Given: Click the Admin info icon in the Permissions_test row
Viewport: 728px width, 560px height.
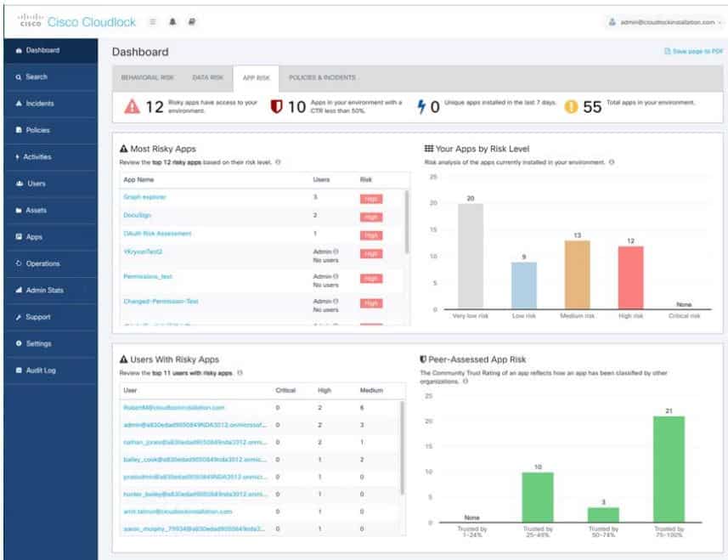Looking at the screenshot, I should (336, 276).
